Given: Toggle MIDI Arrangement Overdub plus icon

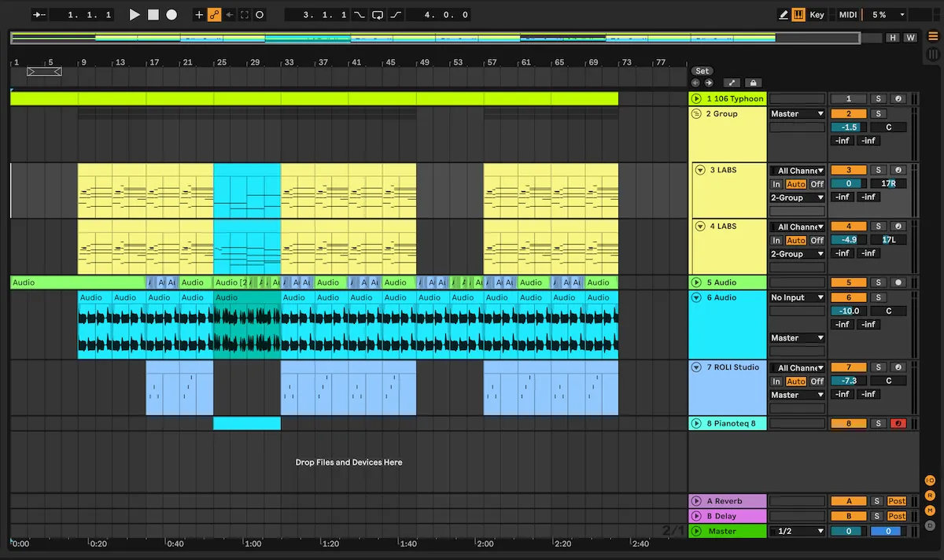Looking at the screenshot, I should tap(198, 14).
